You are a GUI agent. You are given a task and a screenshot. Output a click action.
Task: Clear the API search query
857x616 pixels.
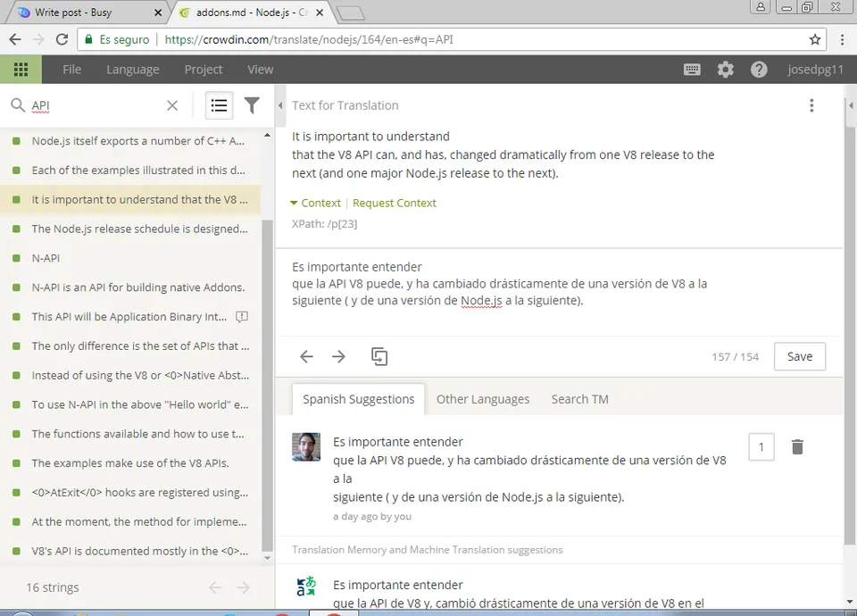(172, 105)
